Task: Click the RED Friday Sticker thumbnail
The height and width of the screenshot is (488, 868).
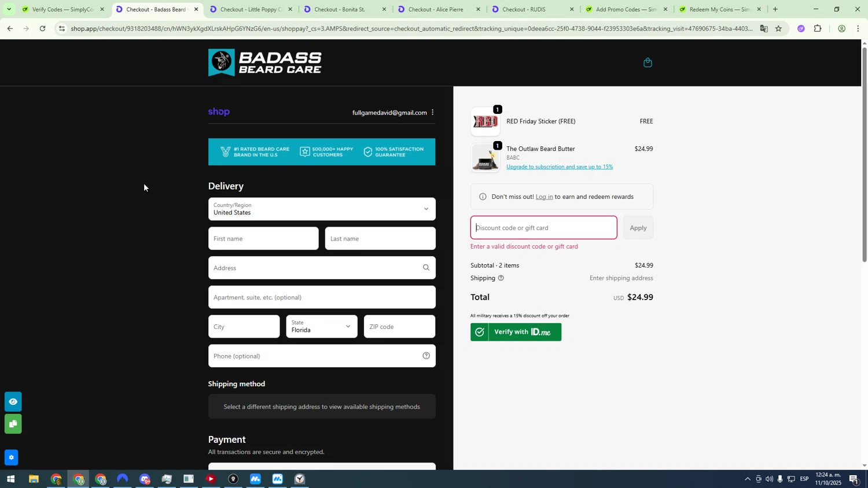Action: (485, 122)
